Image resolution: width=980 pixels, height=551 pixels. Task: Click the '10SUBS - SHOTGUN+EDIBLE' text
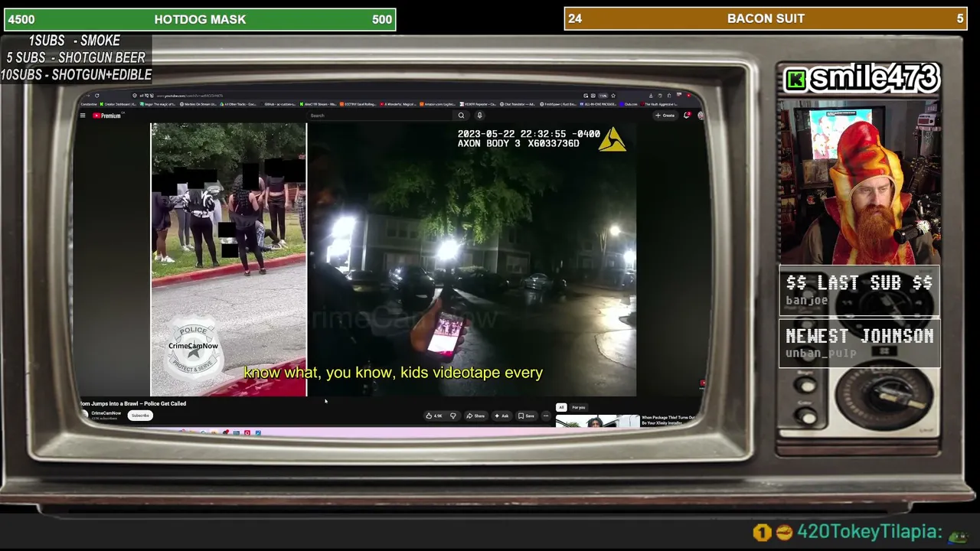[x=76, y=75]
